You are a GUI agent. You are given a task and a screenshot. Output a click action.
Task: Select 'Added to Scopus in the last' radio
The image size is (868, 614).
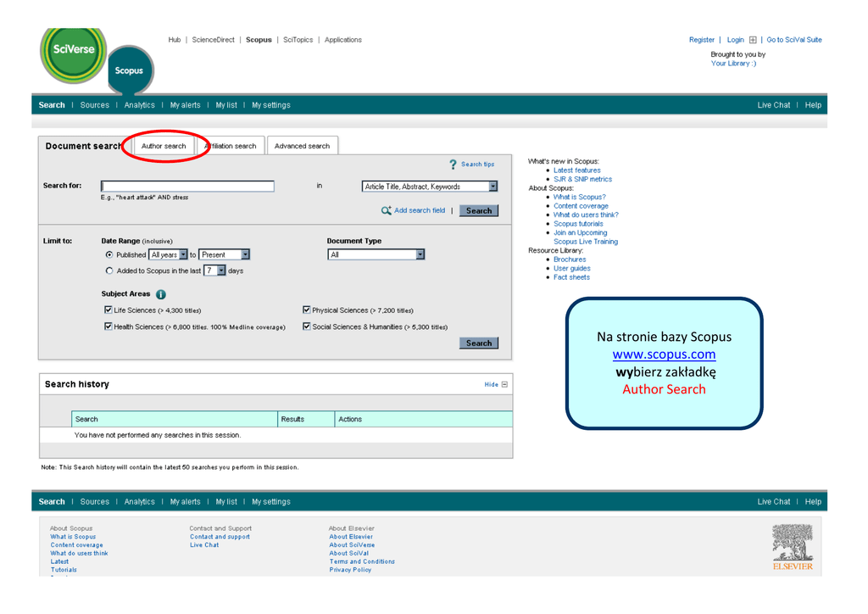(109, 271)
